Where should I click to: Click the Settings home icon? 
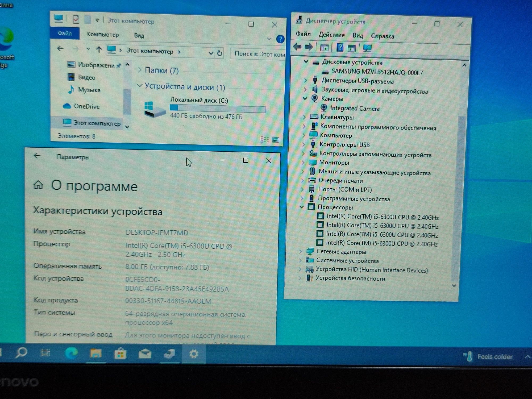38,185
